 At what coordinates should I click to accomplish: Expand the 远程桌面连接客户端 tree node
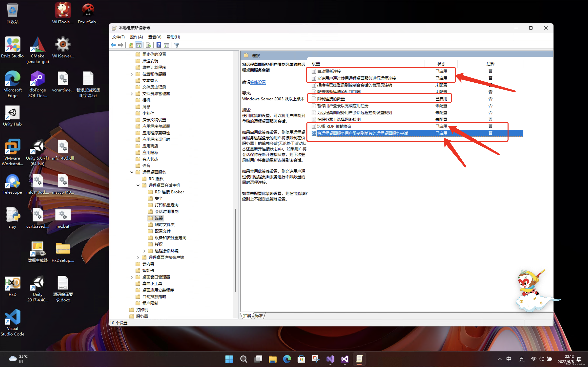click(138, 258)
